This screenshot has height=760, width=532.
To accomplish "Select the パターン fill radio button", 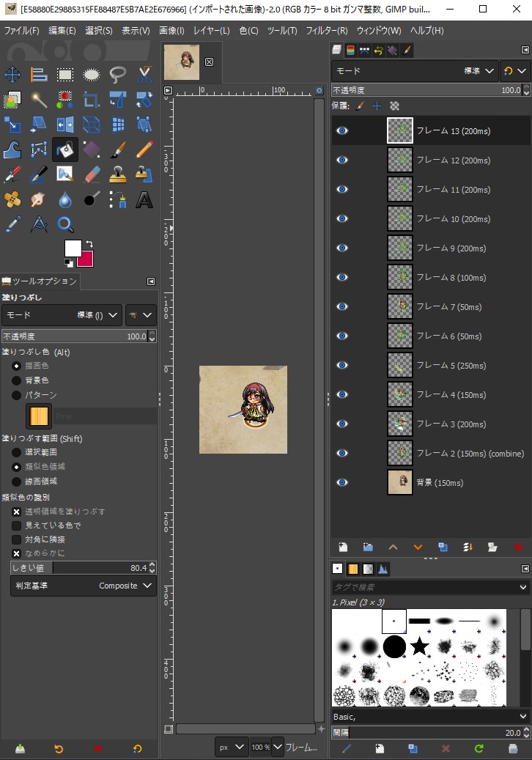I will coord(16,395).
